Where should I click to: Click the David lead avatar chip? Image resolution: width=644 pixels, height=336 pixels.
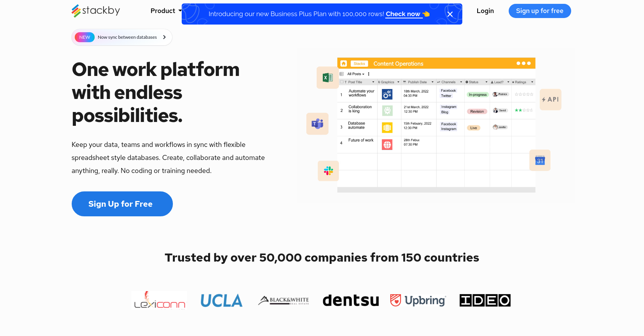tap(500, 110)
